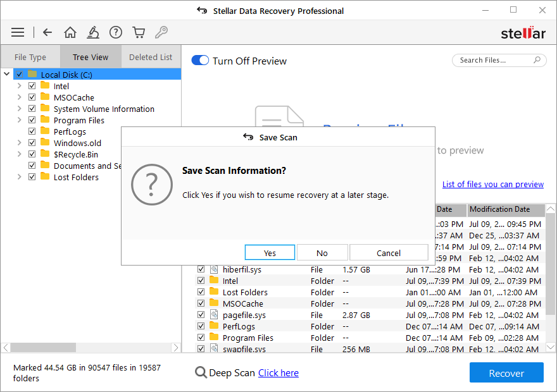
Task: Switch to the Deleted List tab
Action: (151, 57)
